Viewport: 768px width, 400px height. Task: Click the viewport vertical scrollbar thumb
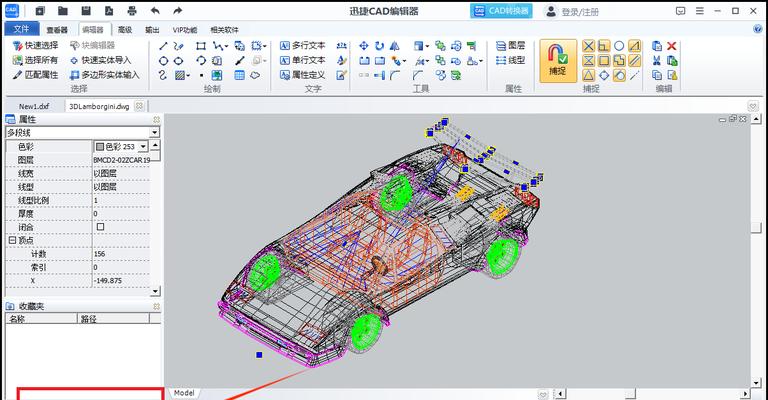pos(756,227)
